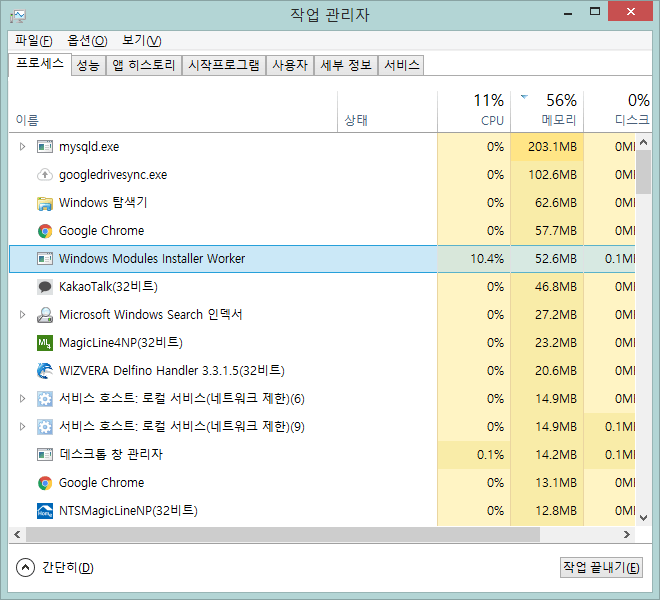Switch to the 시작프로그램 tab
660x600 pixels.
(224, 65)
